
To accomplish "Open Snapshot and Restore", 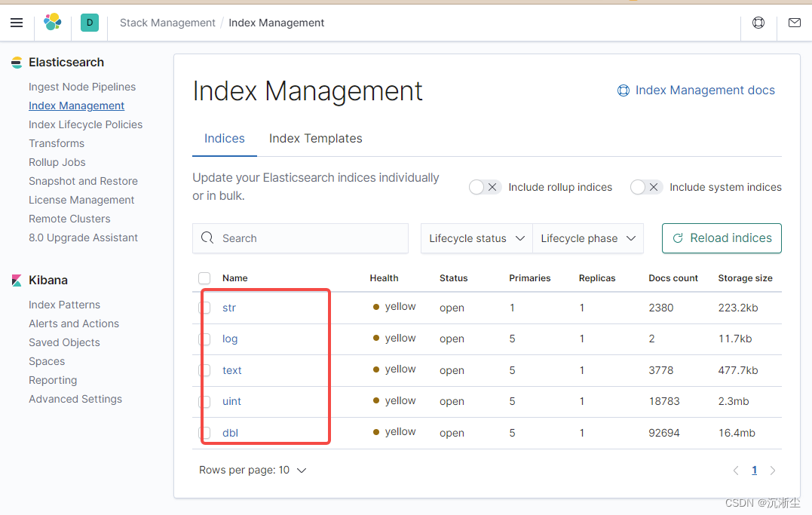I will (x=83, y=181).
